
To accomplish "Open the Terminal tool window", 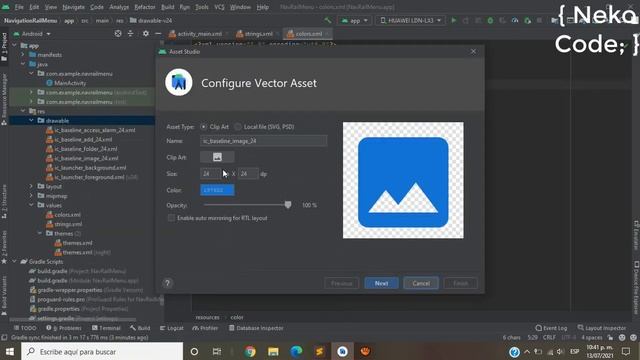I will click(x=106, y=328).
